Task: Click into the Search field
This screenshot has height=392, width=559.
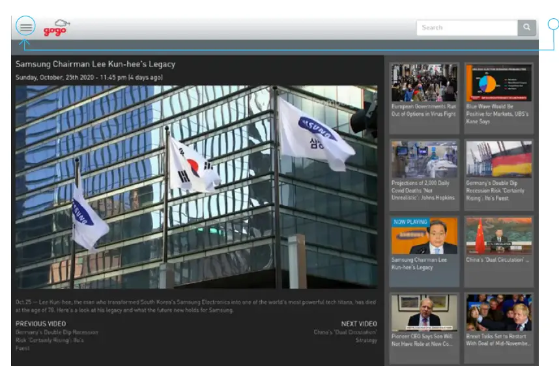Action: [x=466, y=27]
